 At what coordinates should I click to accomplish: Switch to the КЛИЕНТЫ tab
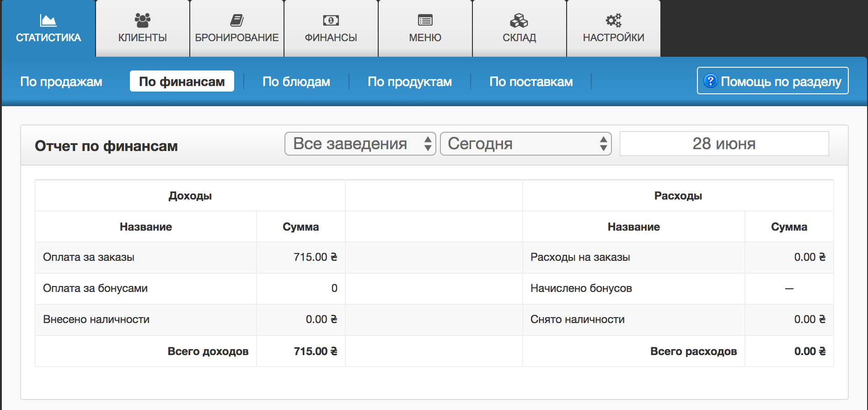click(x=143, y=28)
